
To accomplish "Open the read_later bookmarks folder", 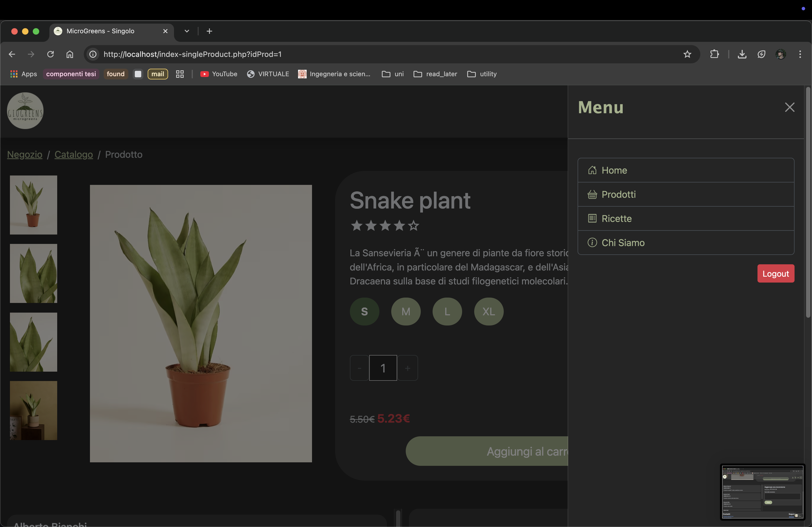I will 435,74.
